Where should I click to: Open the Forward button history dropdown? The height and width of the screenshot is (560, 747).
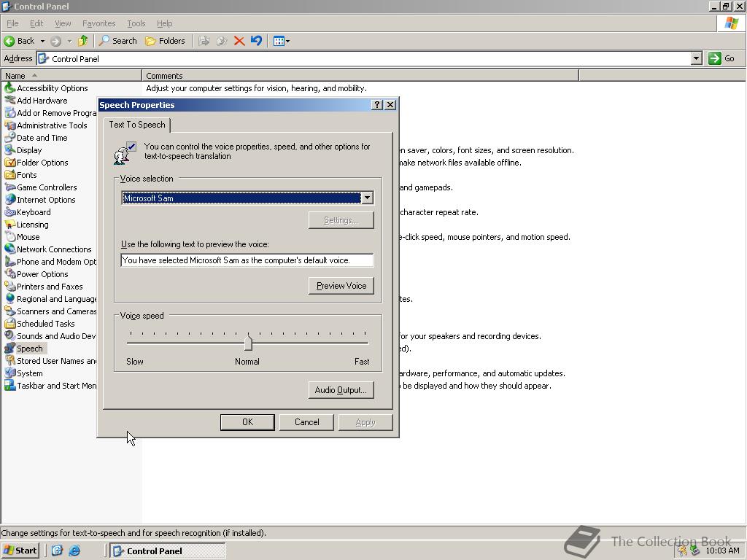pyautogui.click(x=69, y=41)
